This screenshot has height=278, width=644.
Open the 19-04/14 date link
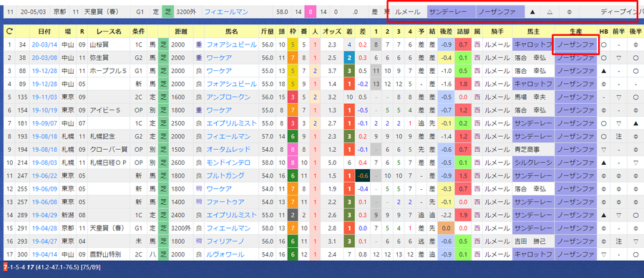point(44,254)
